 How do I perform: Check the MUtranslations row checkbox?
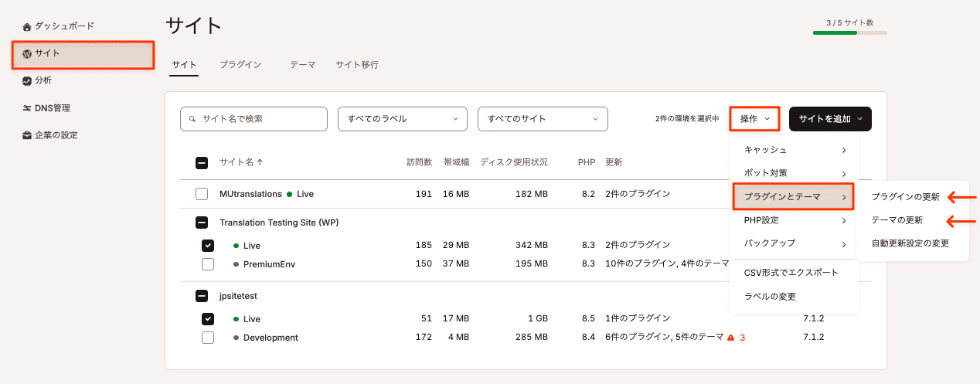pos(202,194)
